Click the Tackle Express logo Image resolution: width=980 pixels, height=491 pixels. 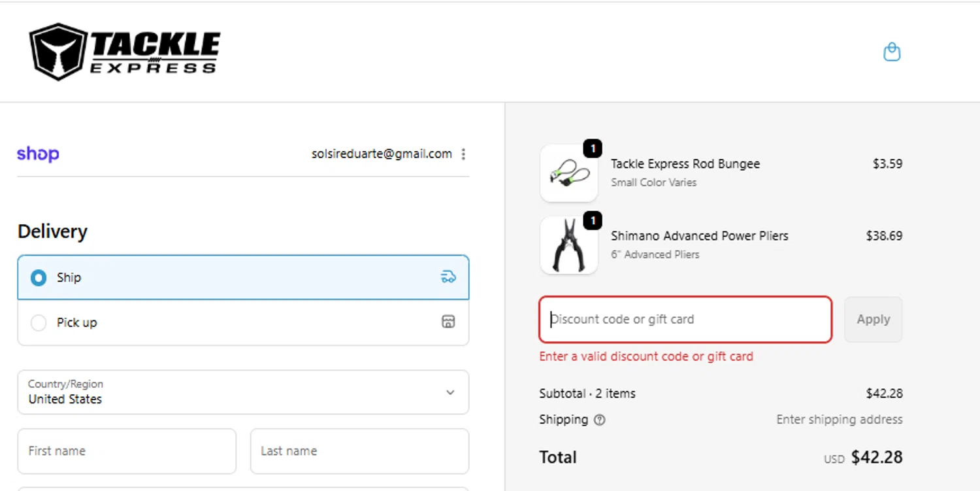pyautogui.click(x=125, y=52)
